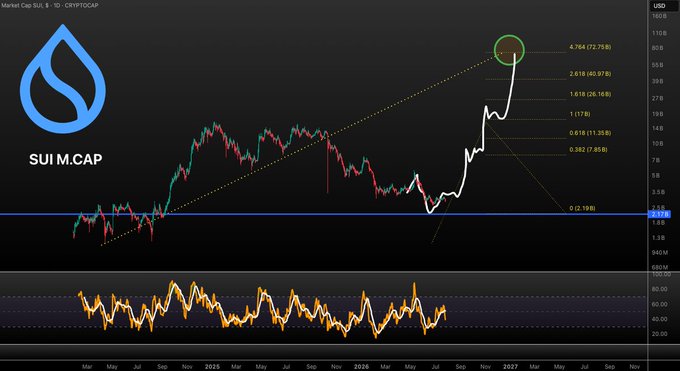Click the 110B price axis value
The width and height of the screenshot is (680, 371).
659,33
